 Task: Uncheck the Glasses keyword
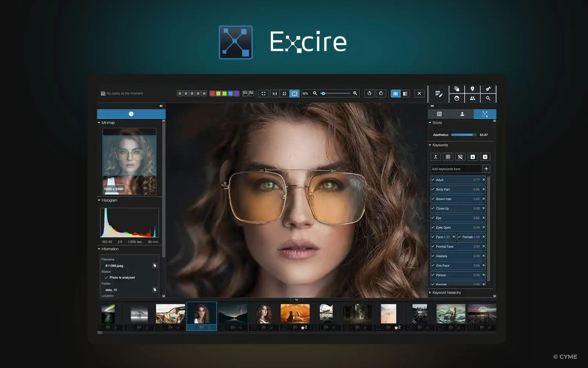click(433, 256)
